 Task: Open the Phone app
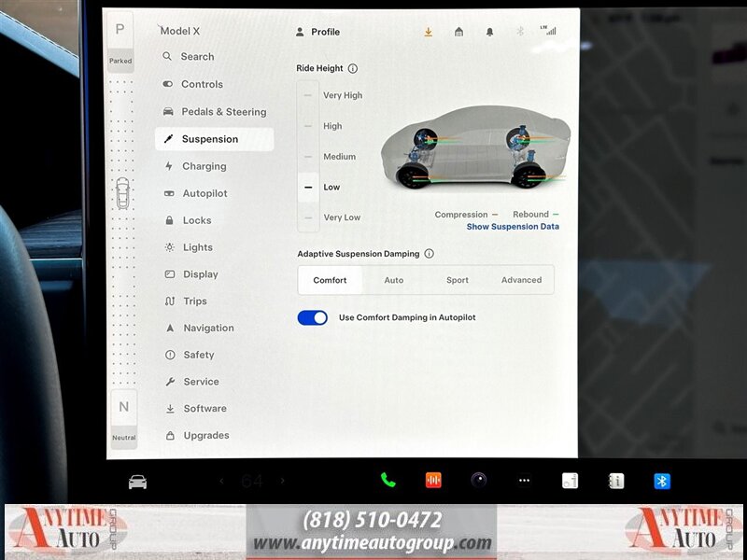click(x=388, y=481)
